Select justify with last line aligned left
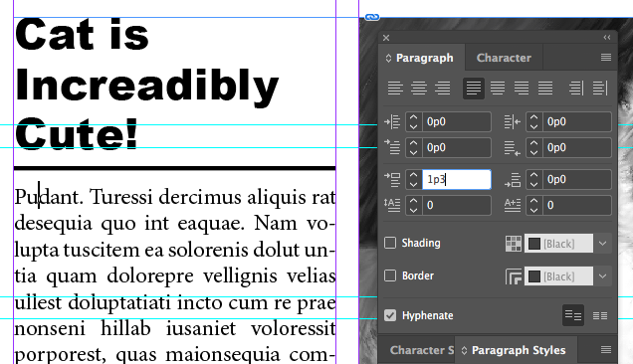This screenshot has width=633, height=364. pos(474,88)
